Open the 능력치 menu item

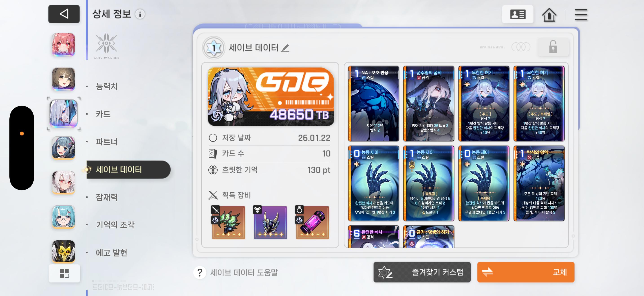coord(107,86)
